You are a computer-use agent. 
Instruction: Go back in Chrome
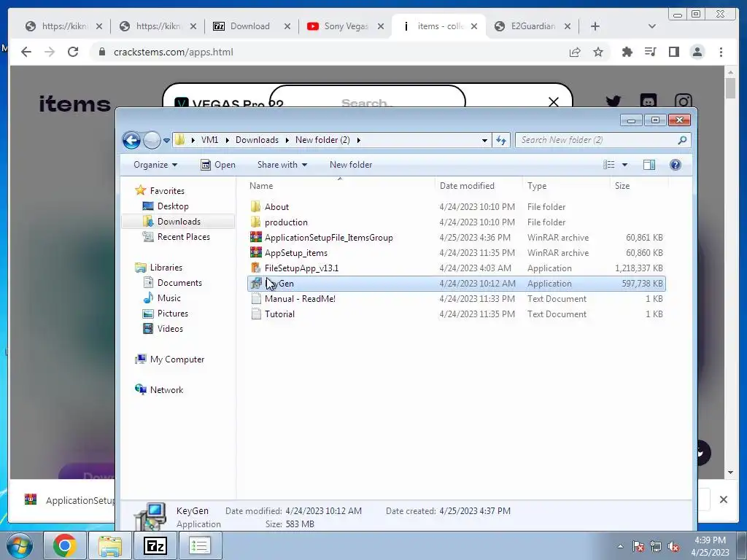click(26, 52)
